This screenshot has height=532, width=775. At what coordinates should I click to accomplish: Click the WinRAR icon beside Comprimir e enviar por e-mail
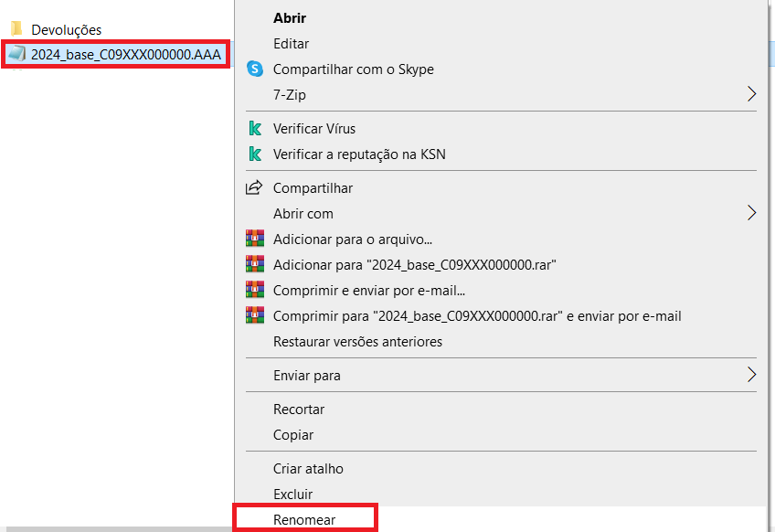coord(254,291)
